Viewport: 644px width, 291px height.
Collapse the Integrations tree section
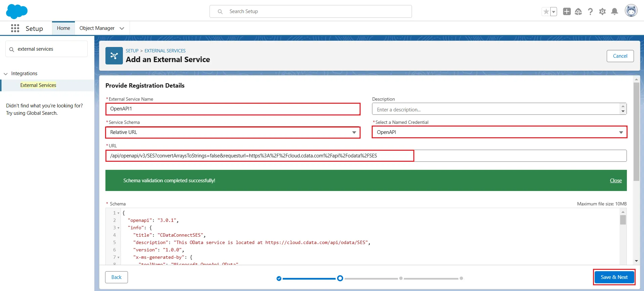click(x=6, y=74)
